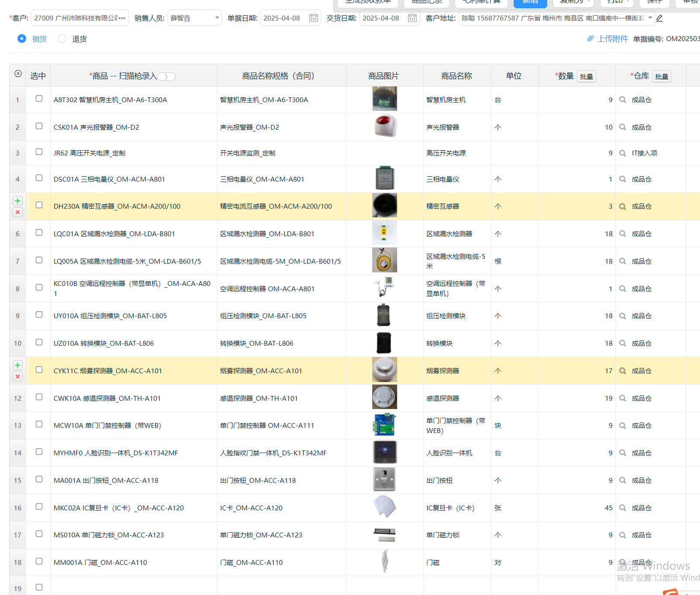Check the box for A8T302 智慧机房主机 row
The image size is (700, 595).
39,99
